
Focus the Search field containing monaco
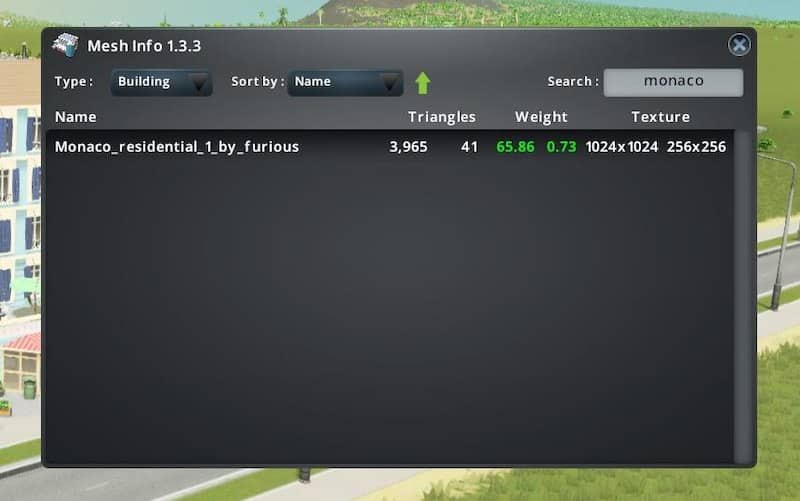(673, 82)
